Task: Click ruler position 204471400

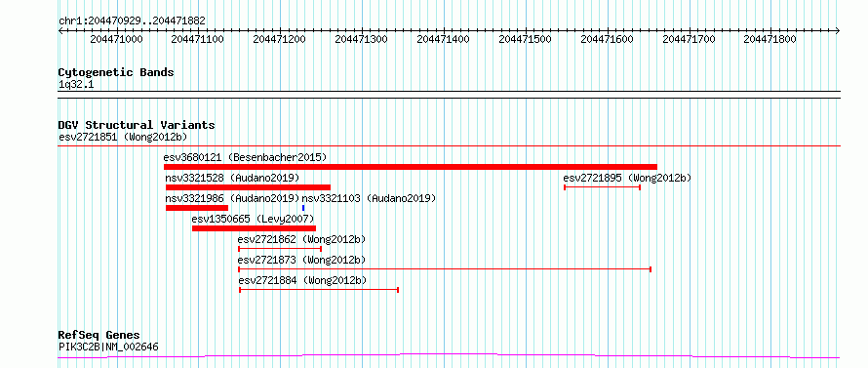Action: click(443, 39)
